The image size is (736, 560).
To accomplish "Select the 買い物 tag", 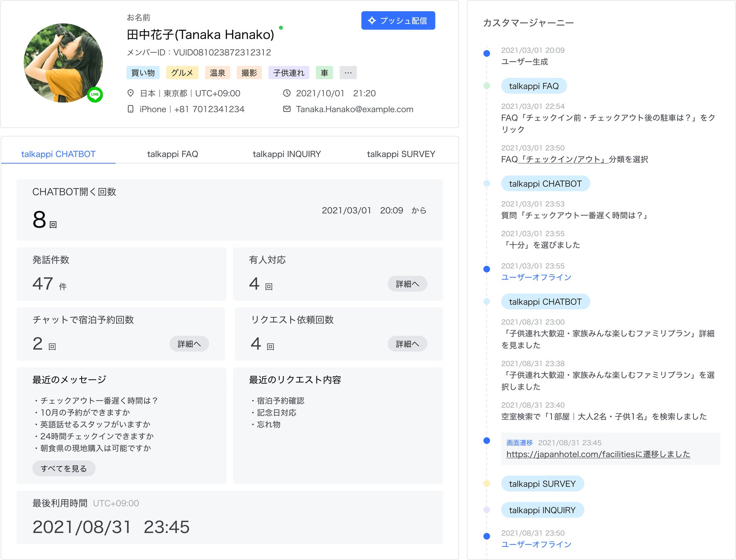I will point(143,73).
